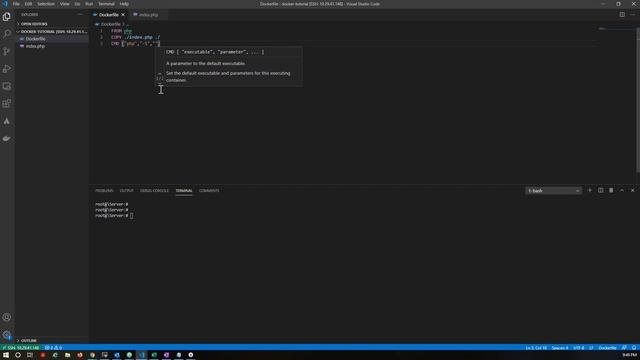Screen dimensions: 640x360
Task: Open the Help menu
Action: coord(124,4)
